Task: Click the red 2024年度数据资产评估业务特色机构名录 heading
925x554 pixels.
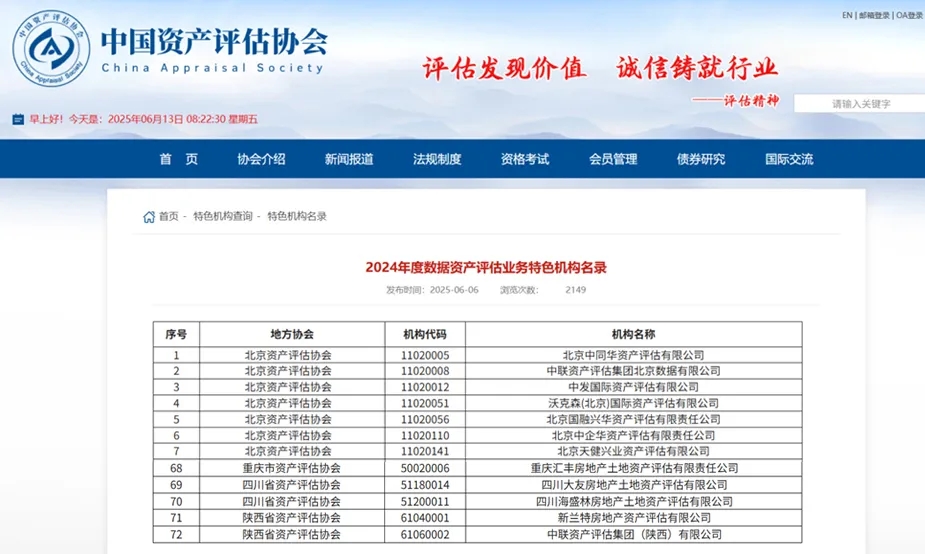Action: coord(486,267)
